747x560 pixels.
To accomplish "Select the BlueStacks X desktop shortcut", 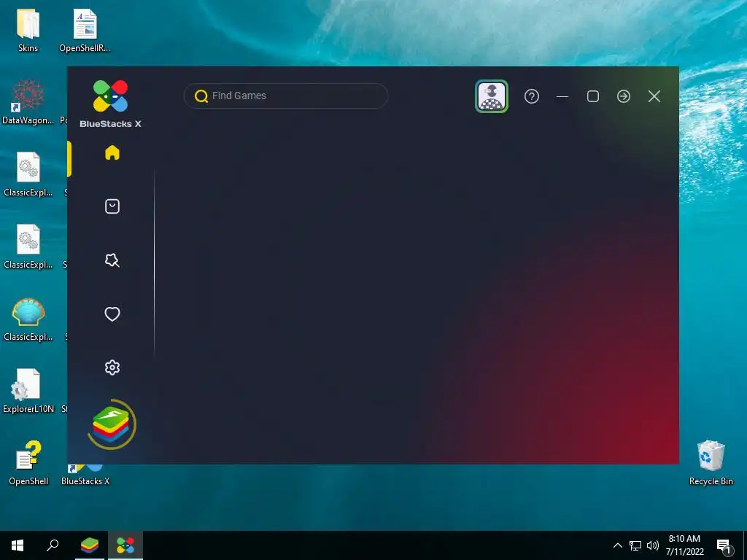I will (85, 475).
